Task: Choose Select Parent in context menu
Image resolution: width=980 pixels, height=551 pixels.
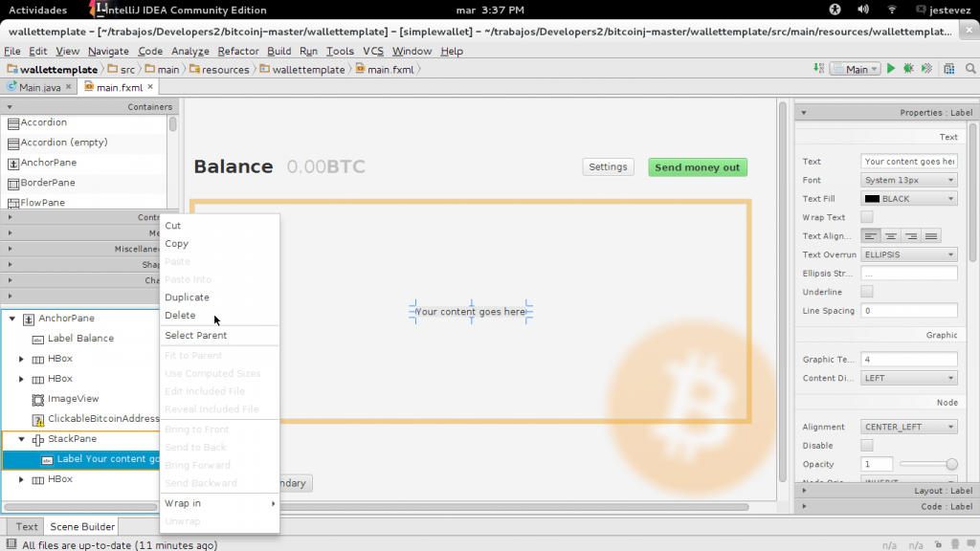Action: (x=219, y=336)
